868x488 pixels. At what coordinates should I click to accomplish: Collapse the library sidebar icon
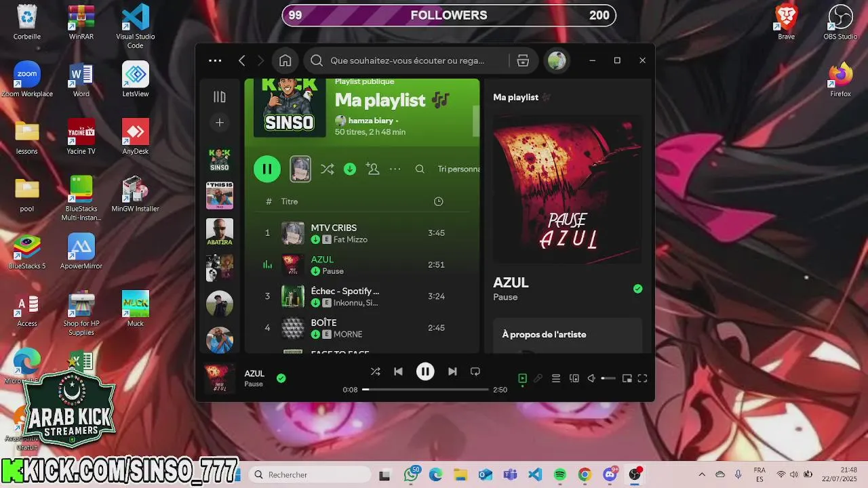[220, 97]
